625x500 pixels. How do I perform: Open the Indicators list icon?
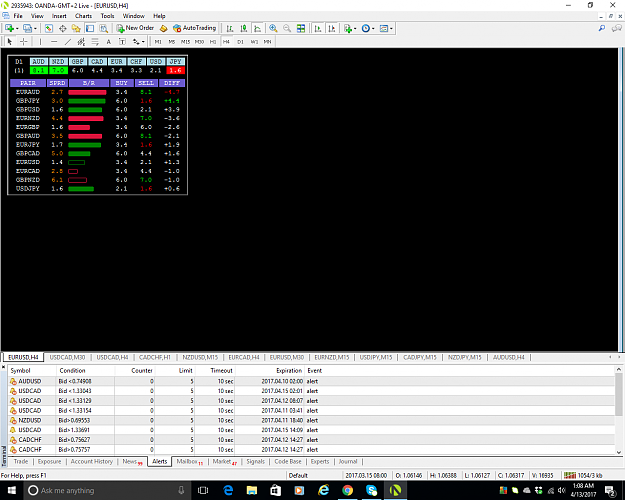(348, 28)
